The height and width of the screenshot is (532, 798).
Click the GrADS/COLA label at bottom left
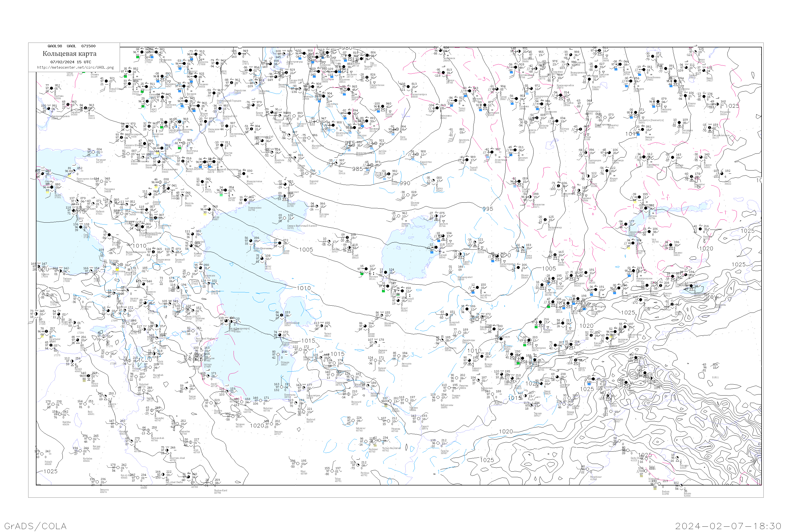point(35,526)
